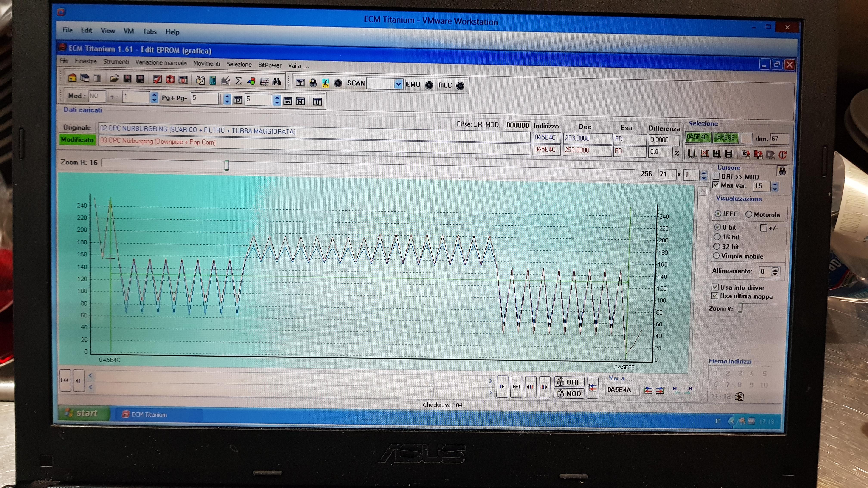Click the red-blue arrows icon beside ORI button
The height and width of the screenshot is (488, 868).
[x=593, y=388]
